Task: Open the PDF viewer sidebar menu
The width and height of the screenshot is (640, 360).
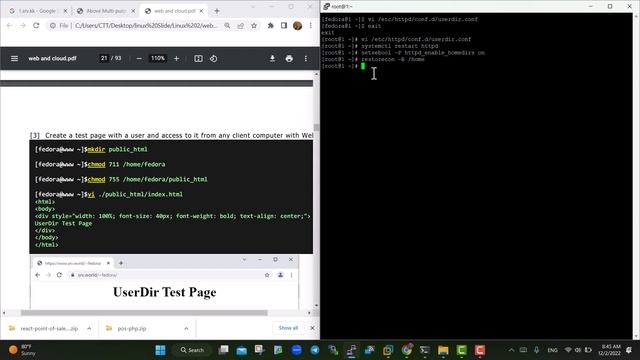Action: 14,58
